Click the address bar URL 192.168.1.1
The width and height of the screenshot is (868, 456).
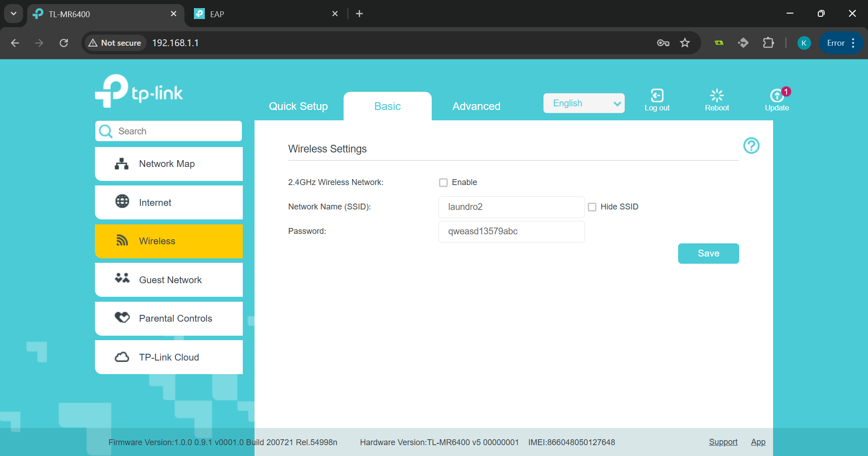175,43
